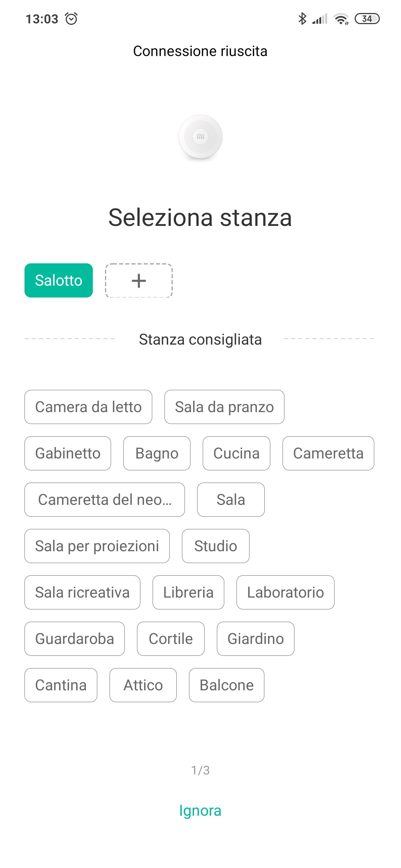This screenshot has width=401, height=868.
Task: Select Gabinetto as the room
Action: pos(68,453)
